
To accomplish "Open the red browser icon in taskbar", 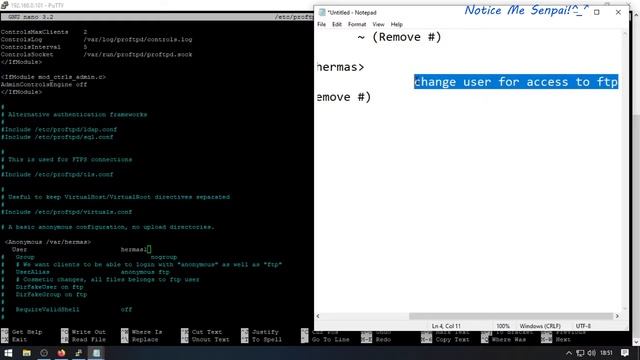I will click(61, 353).
